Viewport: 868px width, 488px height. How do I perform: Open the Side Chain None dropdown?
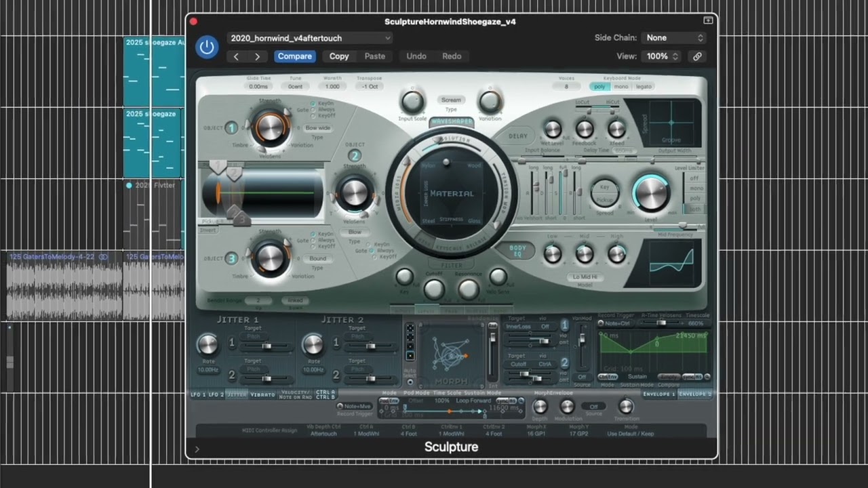click(x=675, y=38)
